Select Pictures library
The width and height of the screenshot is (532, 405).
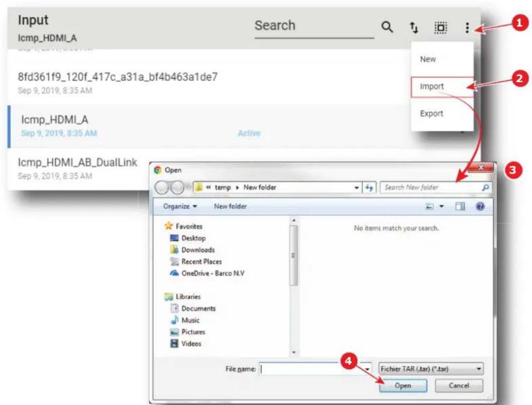188,332
